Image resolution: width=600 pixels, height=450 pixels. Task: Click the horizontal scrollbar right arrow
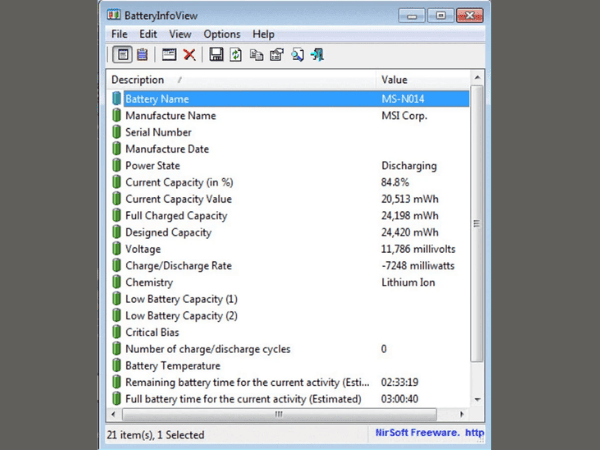461,414
